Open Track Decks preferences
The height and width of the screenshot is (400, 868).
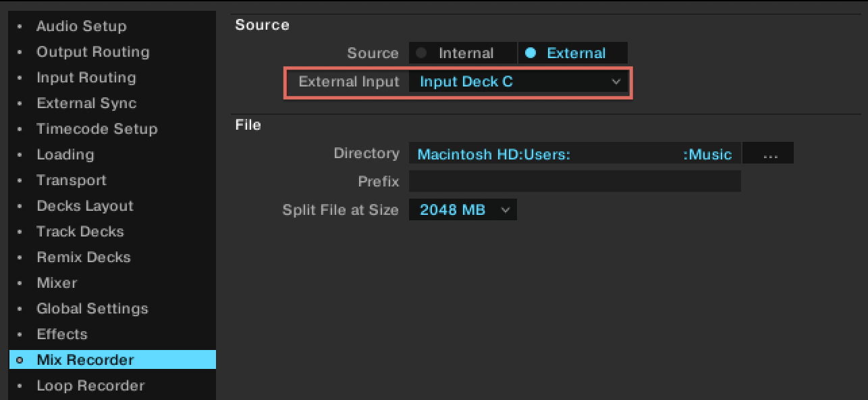(x=80, y=232)
